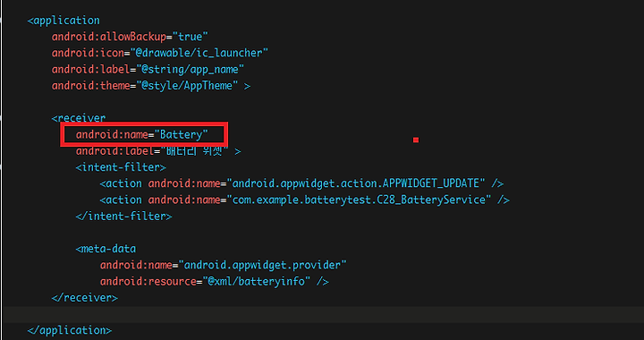Click the <action tag on the APPWIDGET_UPDATE line
This screenshot has height=340, width=644.
[x=121, y=183]
